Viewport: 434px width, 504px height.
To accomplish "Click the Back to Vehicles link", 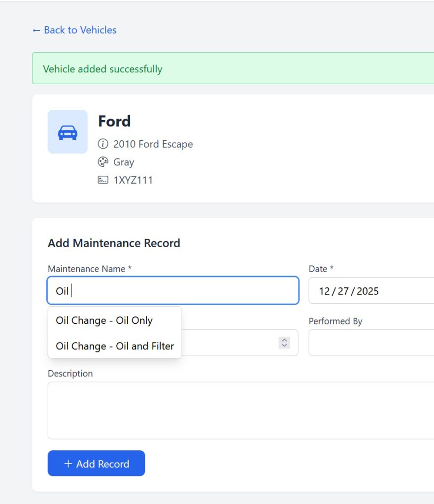I will point(74,30).
